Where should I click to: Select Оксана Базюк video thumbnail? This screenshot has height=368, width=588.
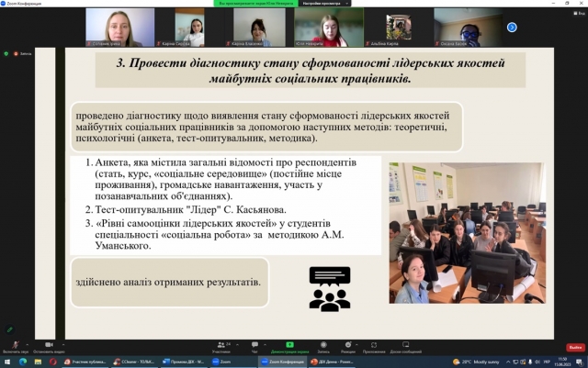pyautogui.click(x=469, y=28)
